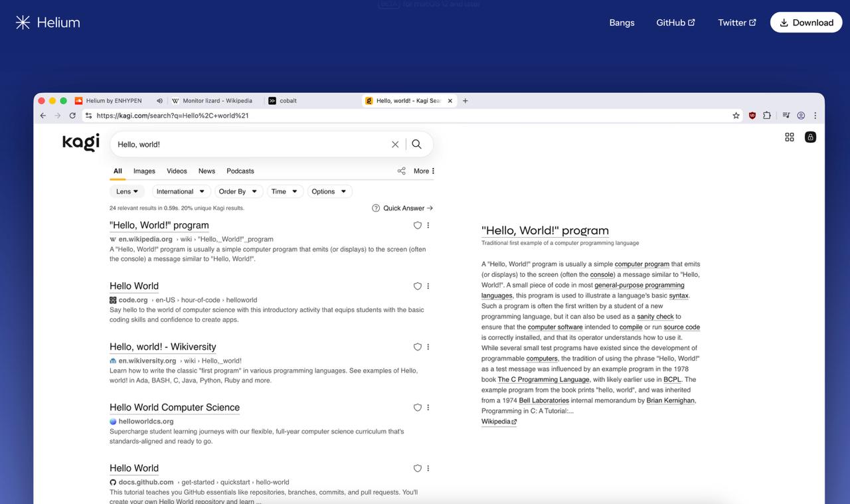The width and height of the screenshot is (850, 504).
Task: Close the Hello, world! Kagi tab
Action: click(x=450, y=101)
